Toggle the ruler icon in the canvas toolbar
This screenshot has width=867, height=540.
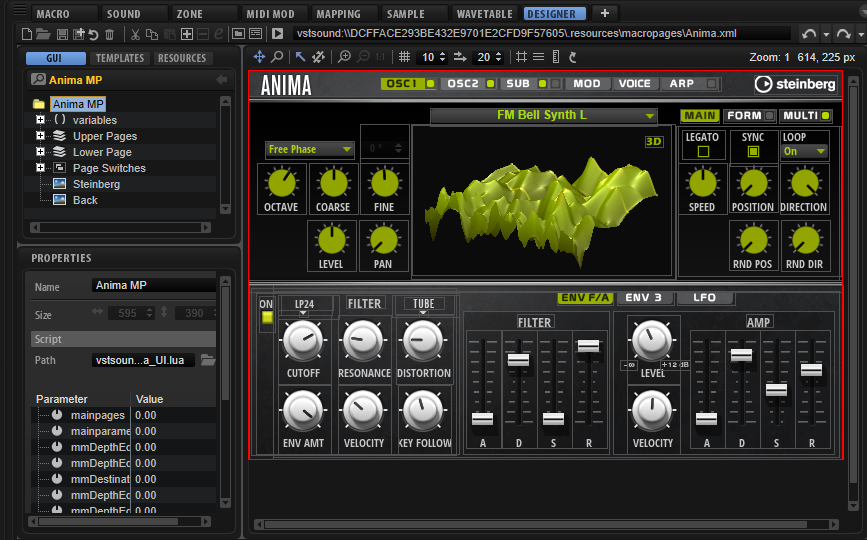pyautogui.click(x=556, y=56)
